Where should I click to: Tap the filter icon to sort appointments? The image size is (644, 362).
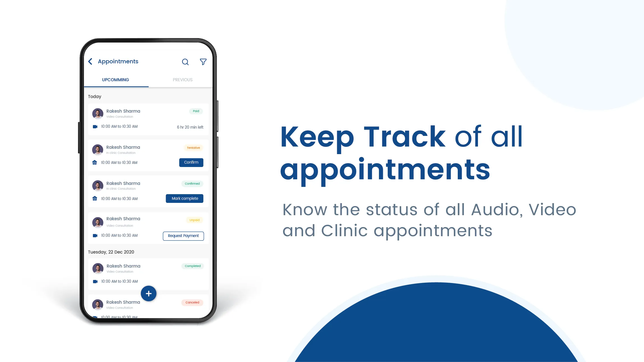click(x=203, y=61)
